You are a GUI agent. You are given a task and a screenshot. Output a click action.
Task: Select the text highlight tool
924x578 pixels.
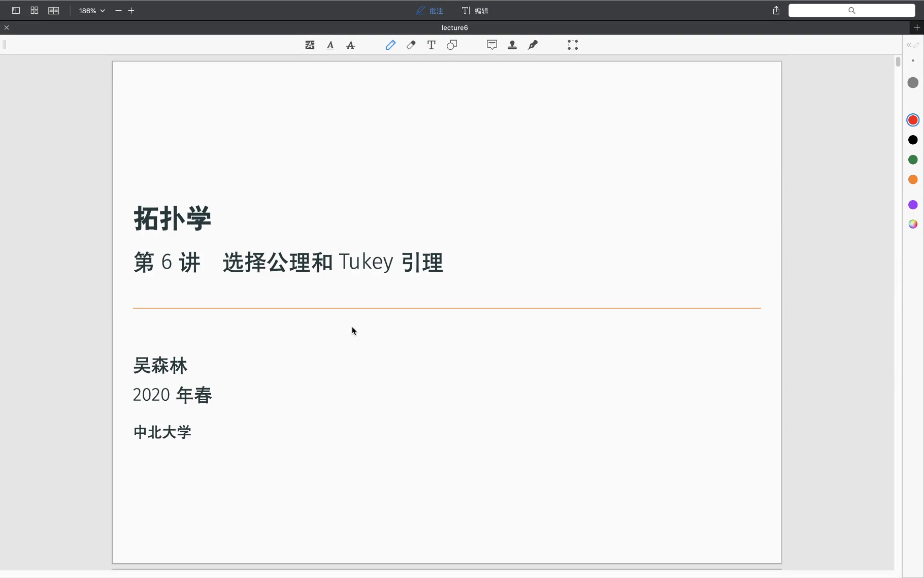click(310, 45)
